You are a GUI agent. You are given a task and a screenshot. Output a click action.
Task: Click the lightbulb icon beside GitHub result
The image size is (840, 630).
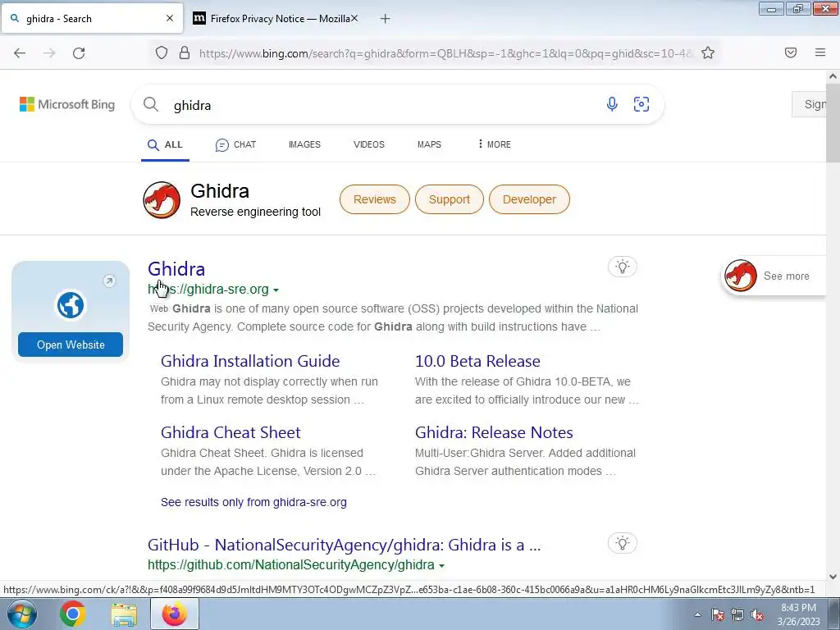622,543
